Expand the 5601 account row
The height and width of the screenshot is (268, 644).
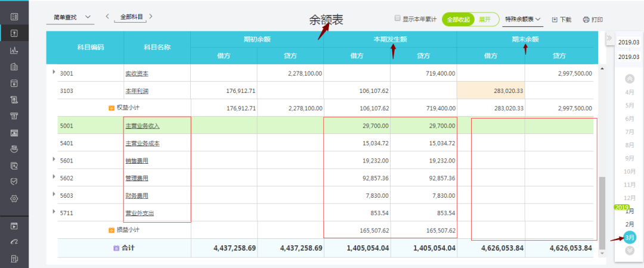(x=54, y=159)
